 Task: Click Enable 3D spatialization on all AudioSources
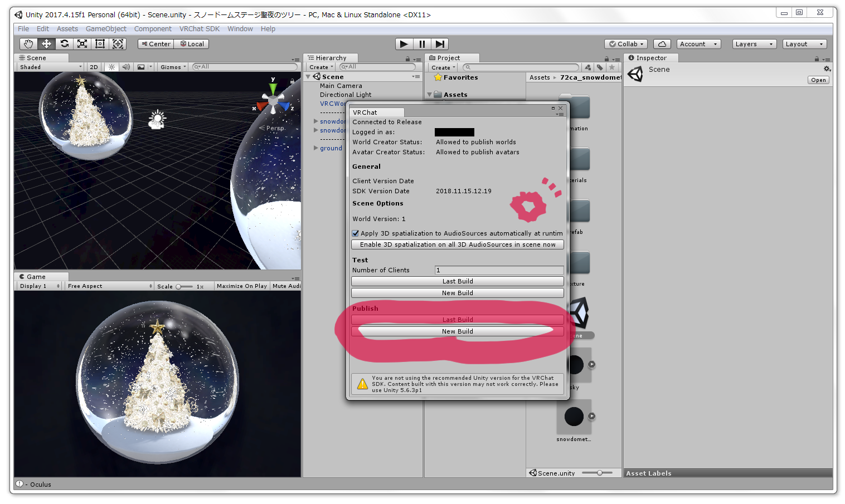point(458,244)
